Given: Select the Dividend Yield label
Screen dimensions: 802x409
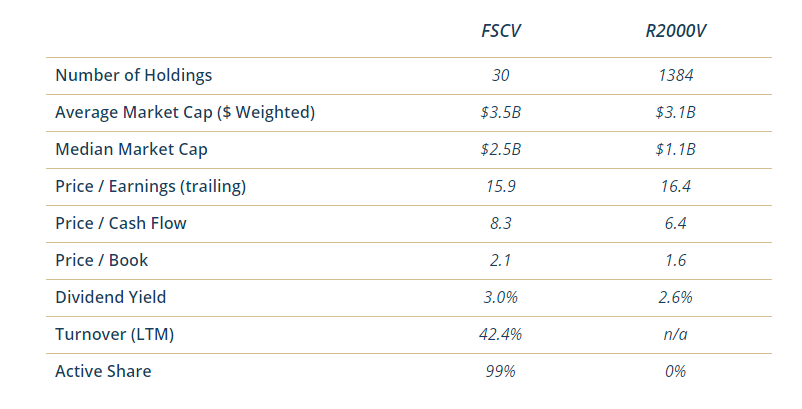Looking at the screenshot, I should 110,297.
